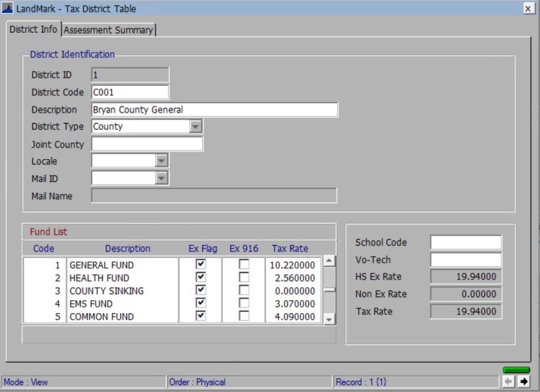540x392 pixels.
Task: Click the scroll-down arrow on the Fund List
Action: coord(329,320)
